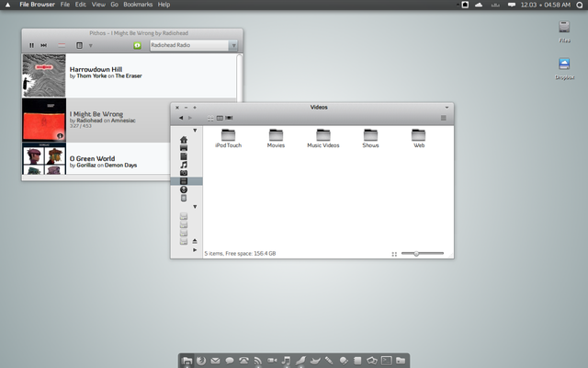
Task: Open the Edit menu
Action: [x=80, y=5]
